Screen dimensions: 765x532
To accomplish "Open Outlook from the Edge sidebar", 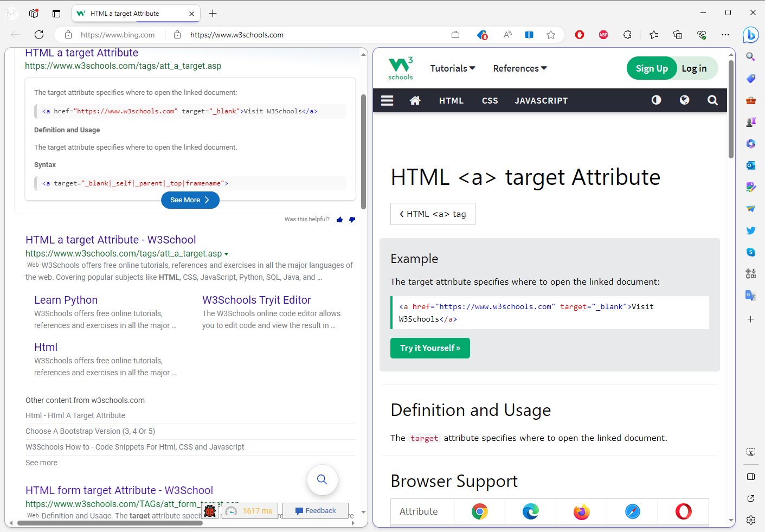I will (750, 165).
